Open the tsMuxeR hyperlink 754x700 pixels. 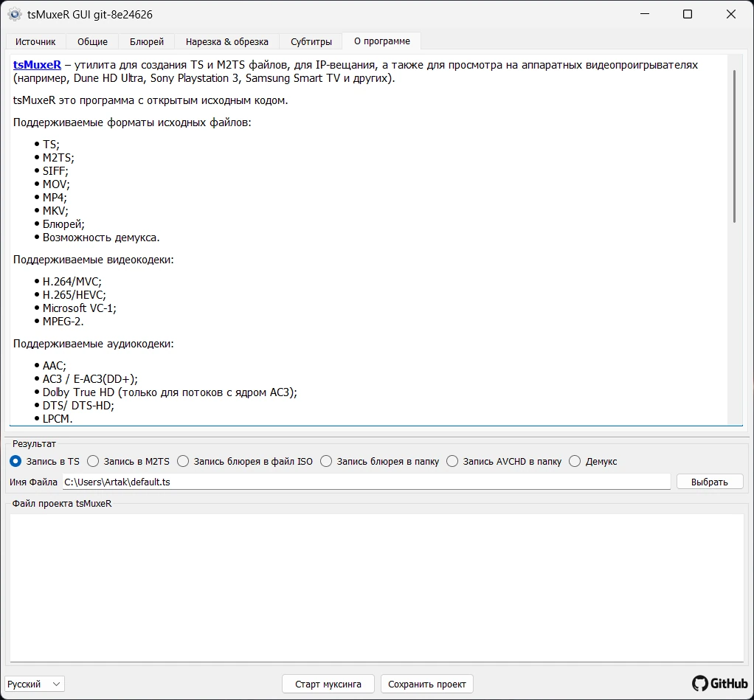coord(37,64)
